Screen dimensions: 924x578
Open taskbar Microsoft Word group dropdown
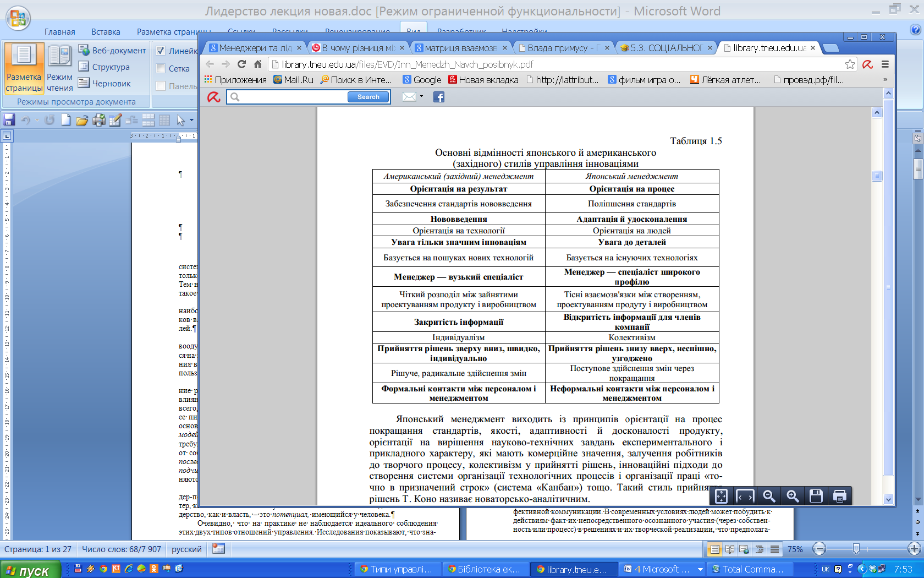click(x=700, y=569)
